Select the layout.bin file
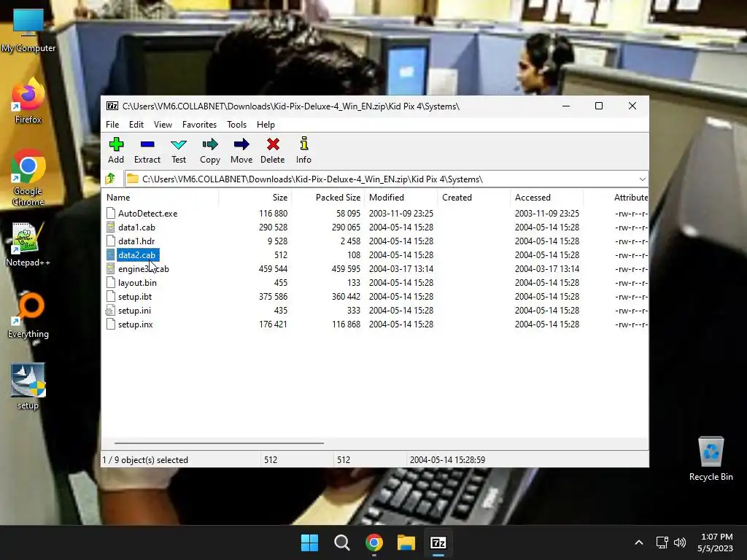This screenshot has height=560, width=747. click(x=137, y=282)
